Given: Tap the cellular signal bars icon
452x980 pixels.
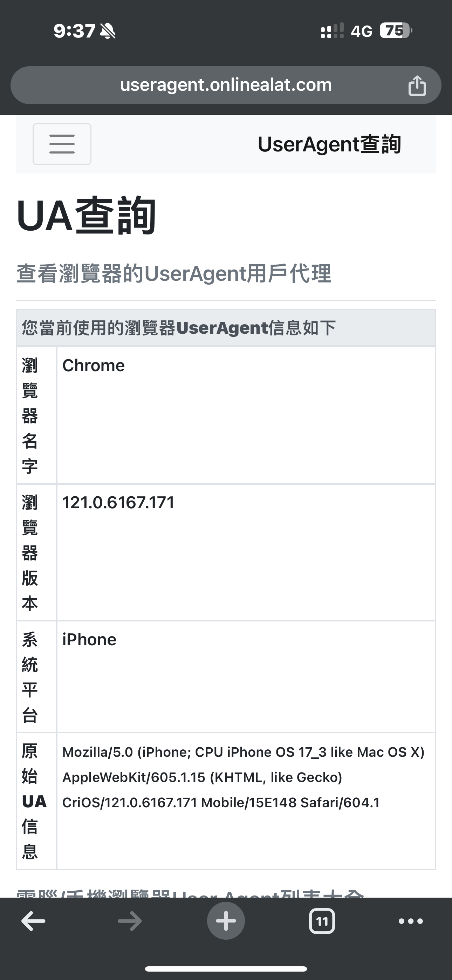Looking at the screenshot, I should (332, 31).
